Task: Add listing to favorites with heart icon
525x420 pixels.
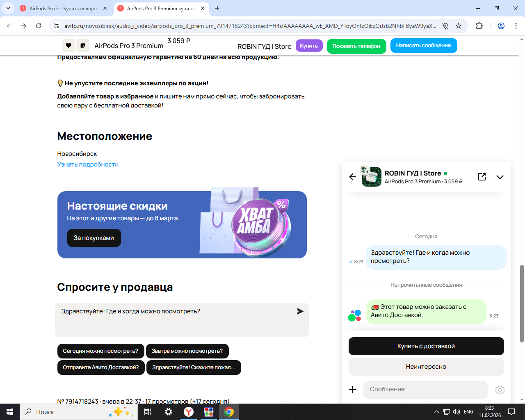Action: [x=68, y=46]
